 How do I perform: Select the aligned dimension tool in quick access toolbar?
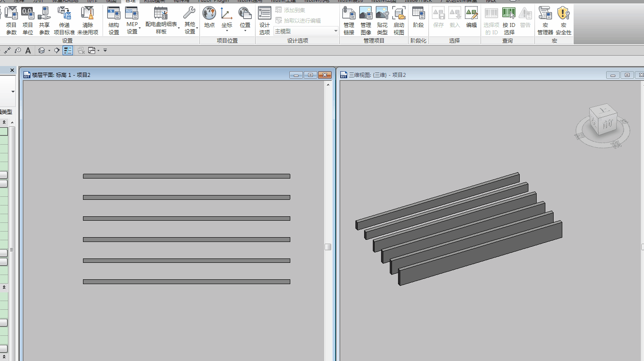[7, 50]
